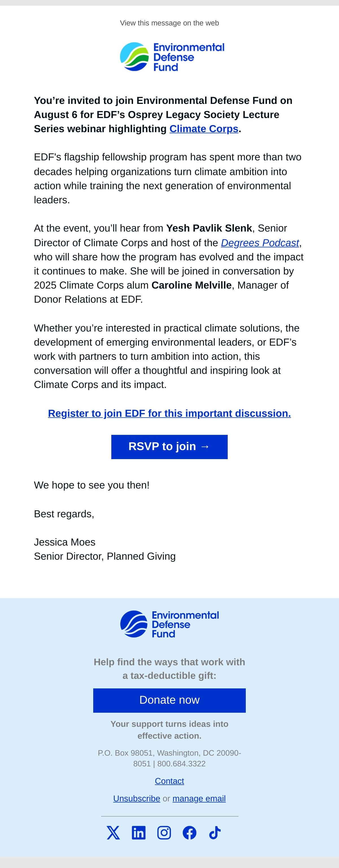
Task: Open 'View this message on the web'
Action: tap(169, 23)
